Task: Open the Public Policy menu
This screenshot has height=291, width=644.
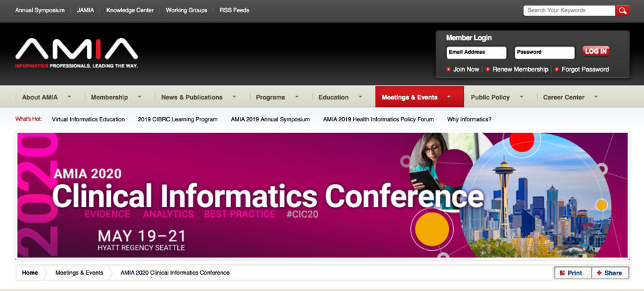Action: pyautogui.click(x=490, y=97)
